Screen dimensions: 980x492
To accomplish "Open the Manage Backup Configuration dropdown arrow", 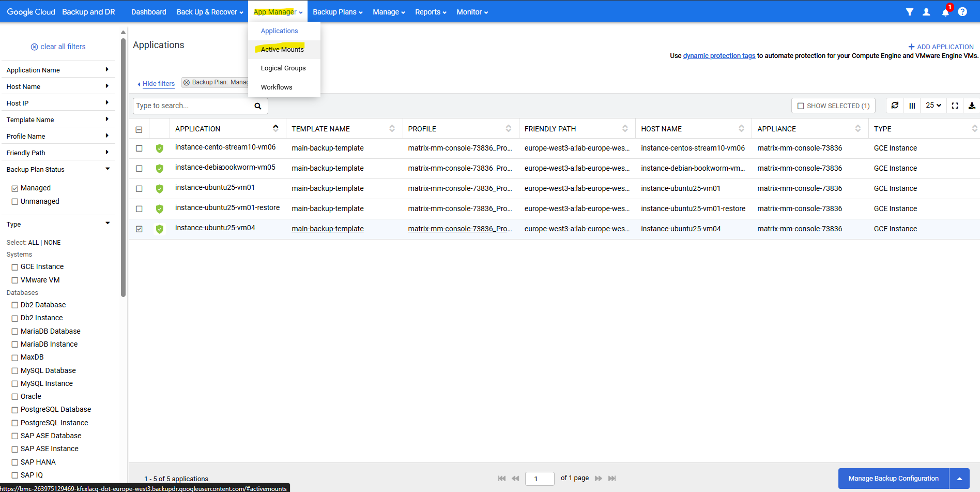I will 959,479.
